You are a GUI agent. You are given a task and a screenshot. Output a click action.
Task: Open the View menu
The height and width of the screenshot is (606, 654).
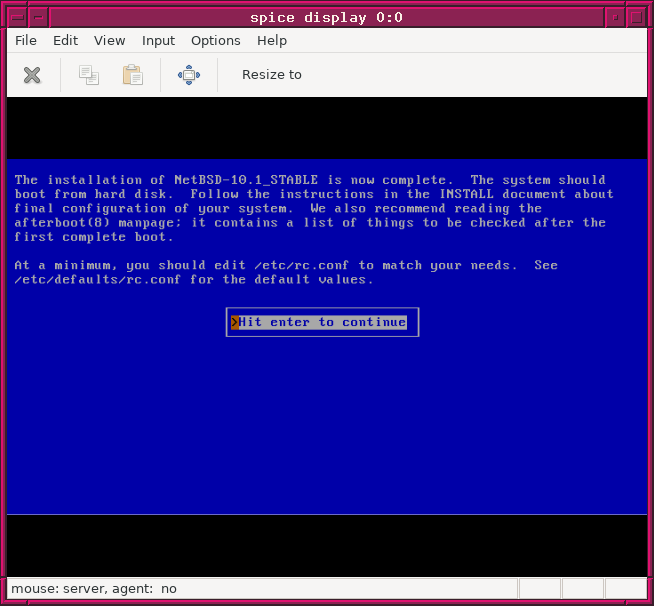(x=109, y=41)
